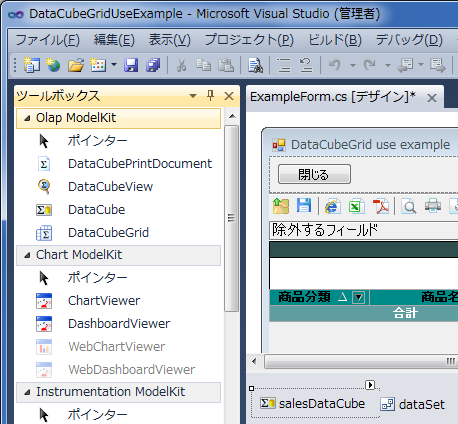Click the grid Save layout icon
The height and width of the screenshot is (424, 458).
click(x=304, y=206)
